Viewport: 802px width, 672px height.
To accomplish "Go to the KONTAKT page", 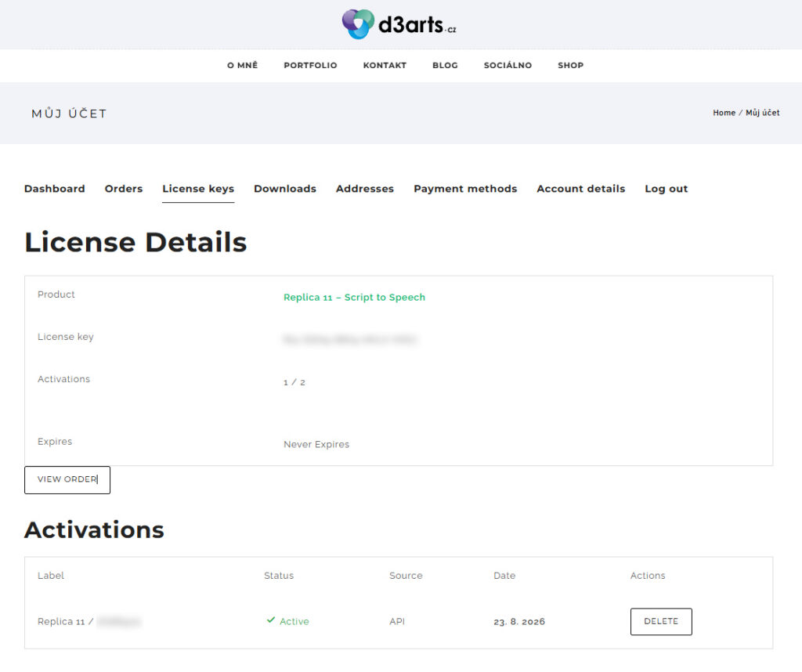I will (x=385, y=66).
